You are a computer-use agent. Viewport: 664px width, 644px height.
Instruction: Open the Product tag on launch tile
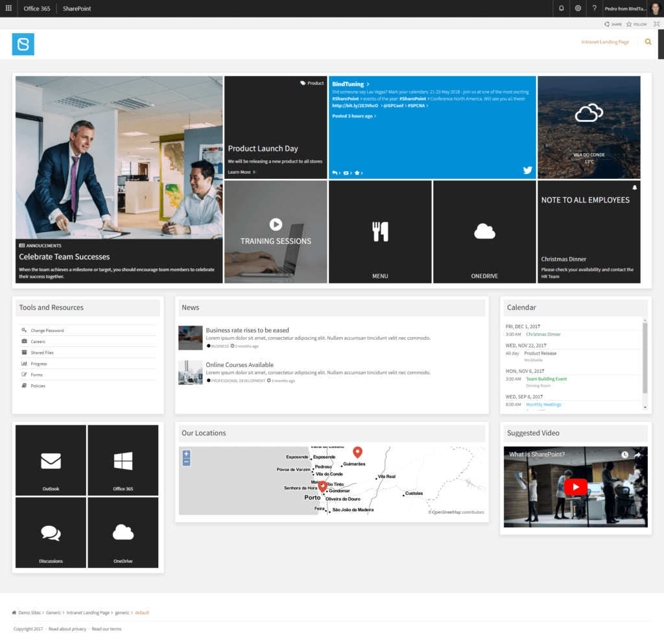[312, 84]
